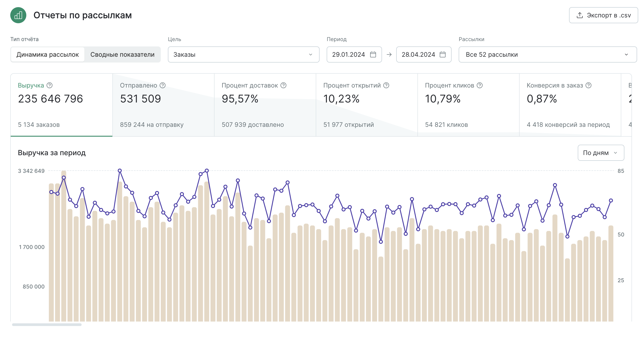Click the help icon next to Процент открытий
This screenshot has height=347, width=644.
[386, 85]
